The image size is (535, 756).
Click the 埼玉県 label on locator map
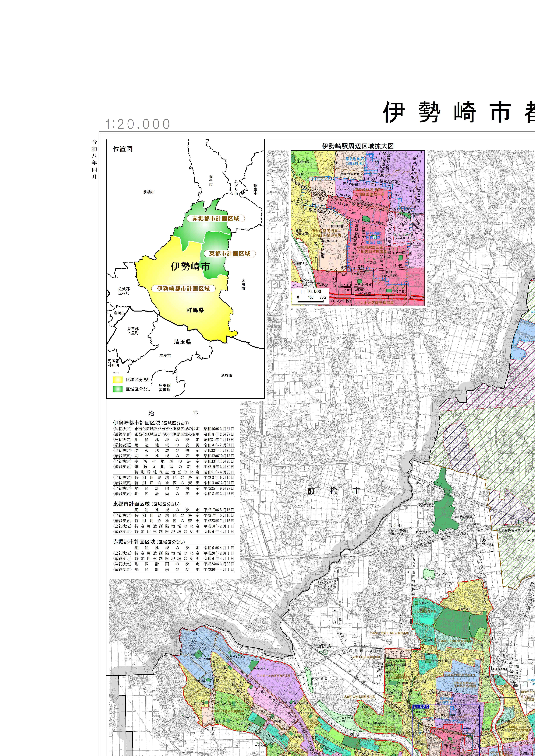(x=182, y=342)
